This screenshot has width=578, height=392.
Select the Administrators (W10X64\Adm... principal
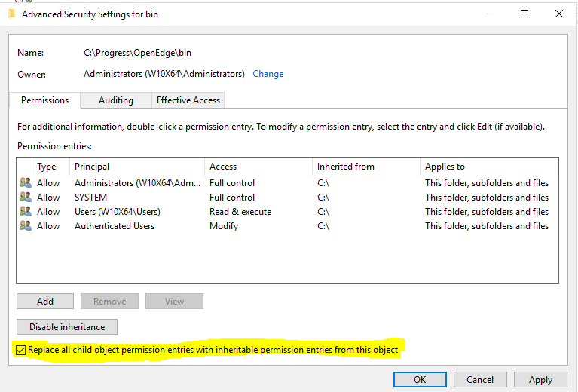click(x=137, y=183)
